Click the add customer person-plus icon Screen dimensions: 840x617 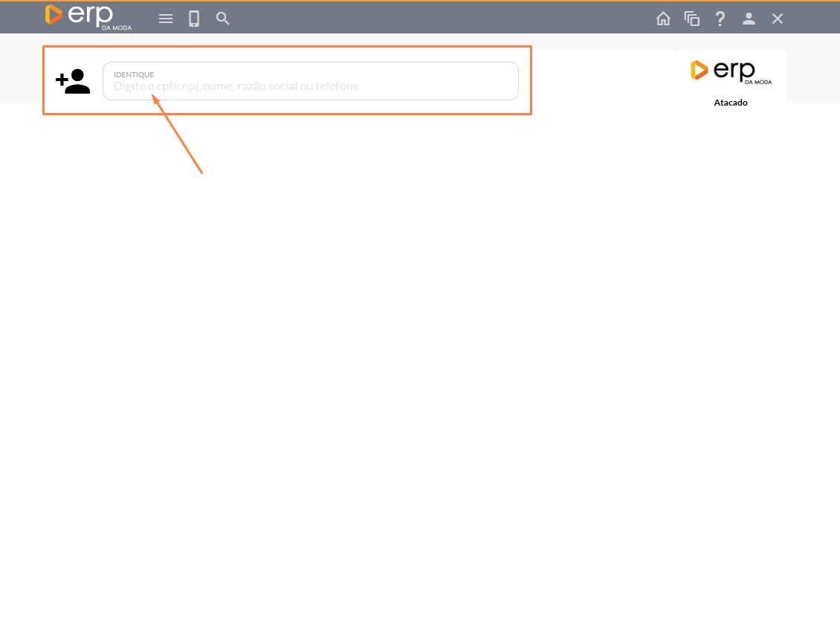[x=73, y=81]
